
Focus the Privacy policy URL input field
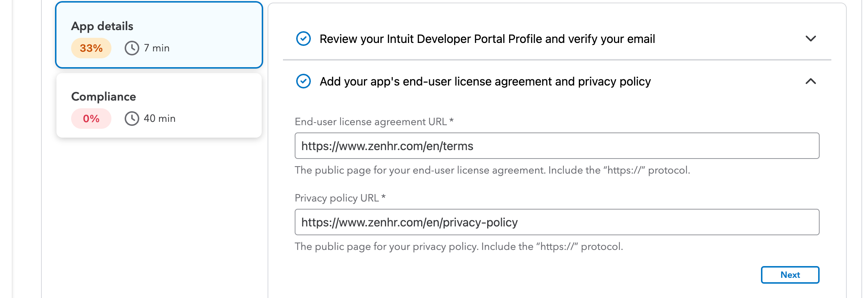tap(557, 222)
